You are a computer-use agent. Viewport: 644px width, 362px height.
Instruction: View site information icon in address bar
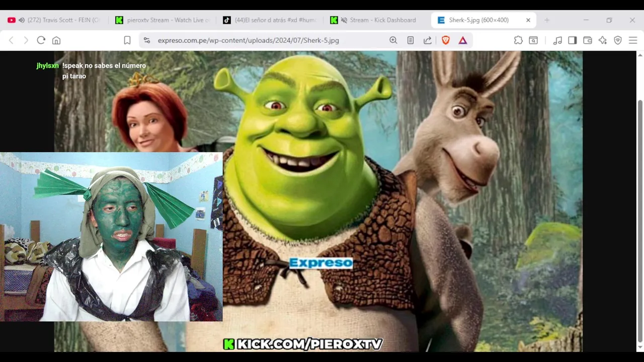(147, 40)
